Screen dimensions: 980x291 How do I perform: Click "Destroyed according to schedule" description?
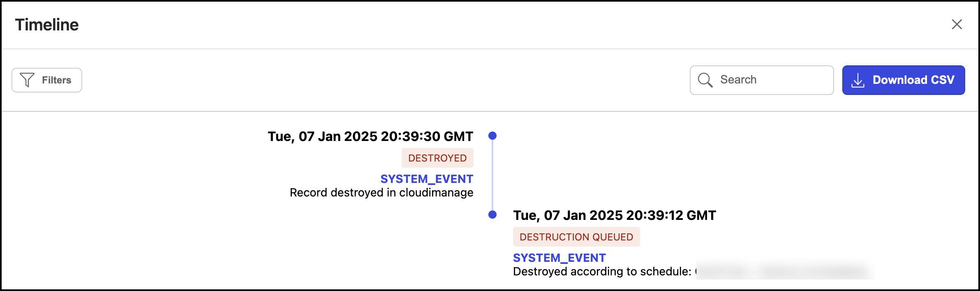coord(602,272)
